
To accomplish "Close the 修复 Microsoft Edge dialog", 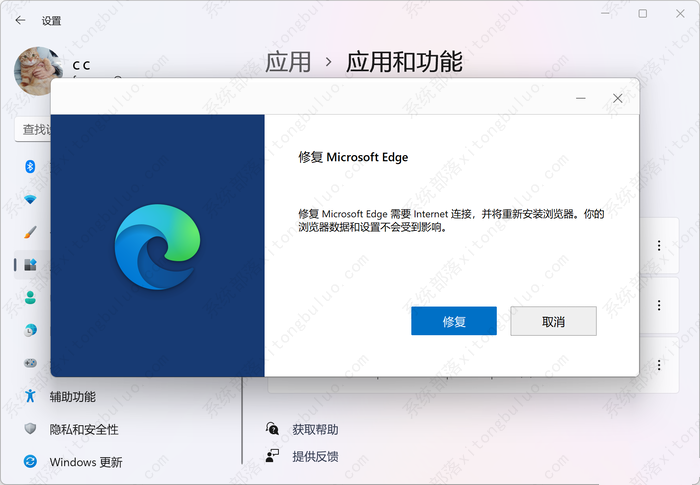I will tap(617, 98).
